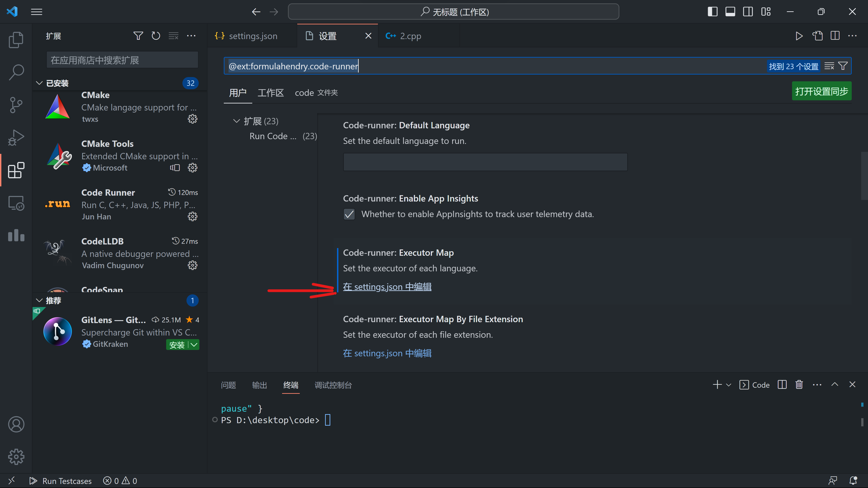The image size is (868, 488).
Task: Open extensions view more actions menu
Action: [x=191, y=36]
